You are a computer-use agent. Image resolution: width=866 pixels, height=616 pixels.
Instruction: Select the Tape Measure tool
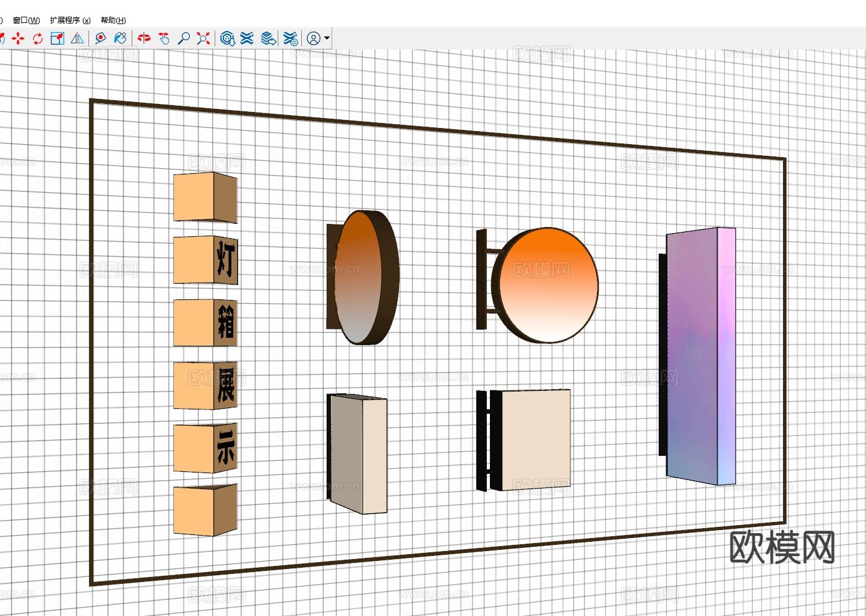tap(100, 39)
